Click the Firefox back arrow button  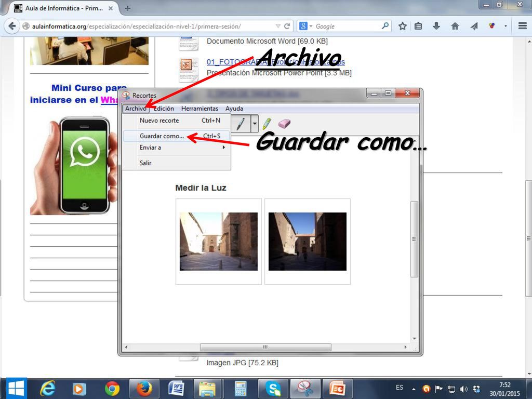click(x=12, y=26)
